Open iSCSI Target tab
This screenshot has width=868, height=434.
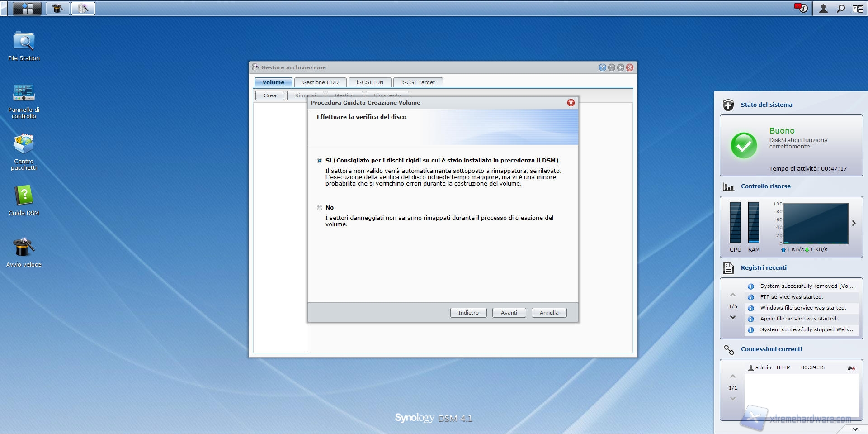coord(418,82)
